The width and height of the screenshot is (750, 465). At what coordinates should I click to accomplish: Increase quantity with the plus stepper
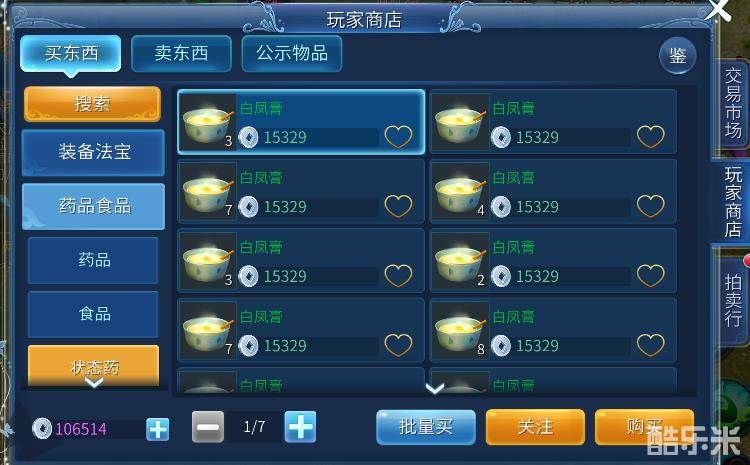(x=300, y=426)
